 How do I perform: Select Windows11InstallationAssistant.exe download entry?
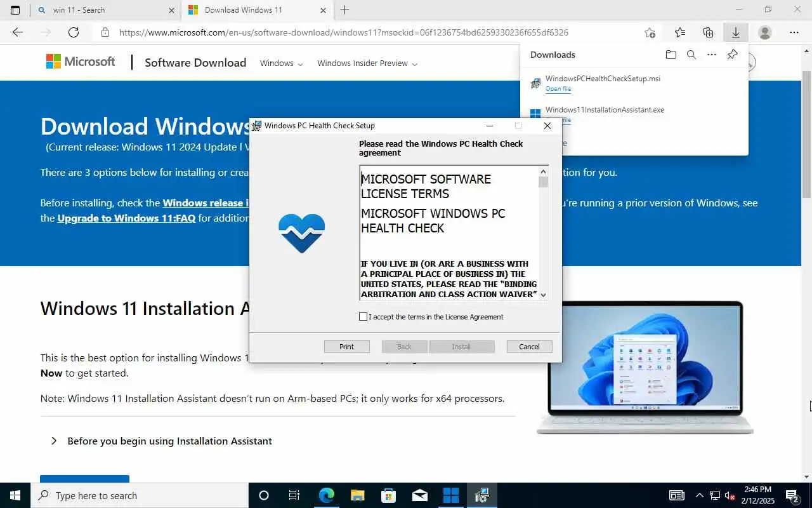[634, 114]
